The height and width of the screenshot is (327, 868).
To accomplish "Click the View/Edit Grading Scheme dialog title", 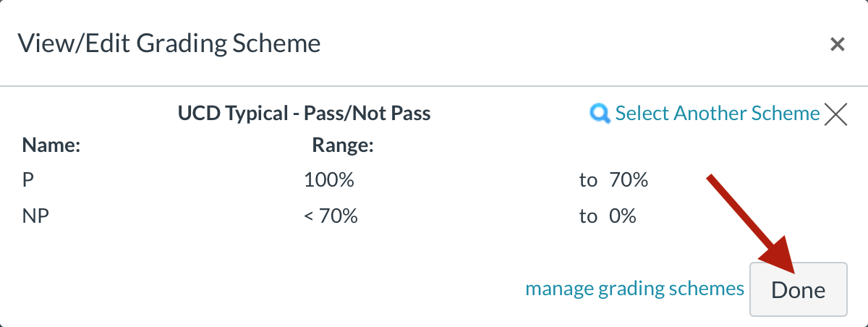I will coord(169,43).
